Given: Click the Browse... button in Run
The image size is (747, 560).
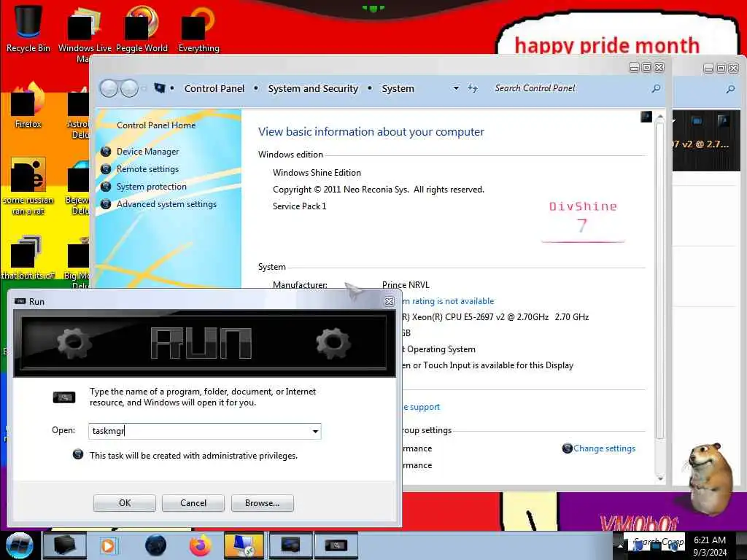Looking at the screenshot, I should click(x=262, y=503).
